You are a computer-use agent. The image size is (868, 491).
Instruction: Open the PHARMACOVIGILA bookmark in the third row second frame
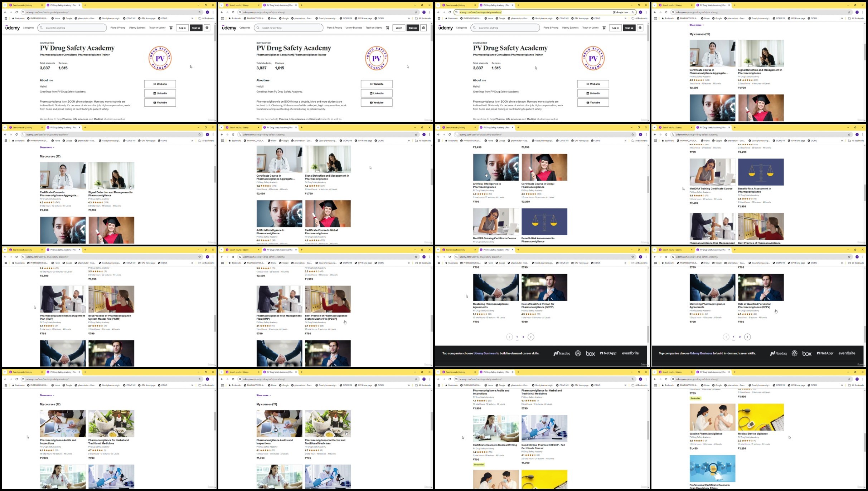point(254,263)
